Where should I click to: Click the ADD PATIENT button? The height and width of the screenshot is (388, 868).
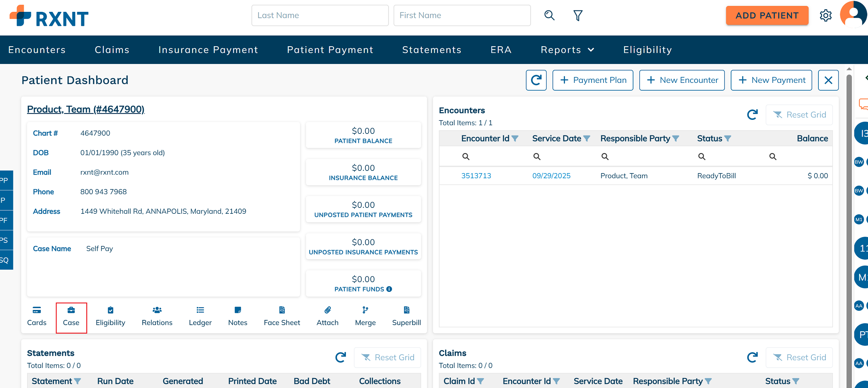tap(767, 16)
